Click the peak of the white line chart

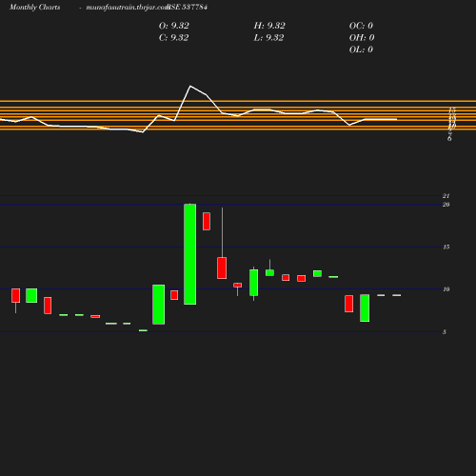[x=190, y=86]
